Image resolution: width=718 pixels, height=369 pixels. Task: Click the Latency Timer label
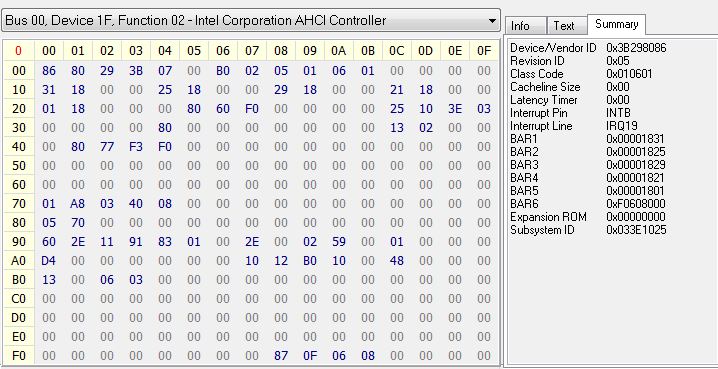(x=544, y=100)
